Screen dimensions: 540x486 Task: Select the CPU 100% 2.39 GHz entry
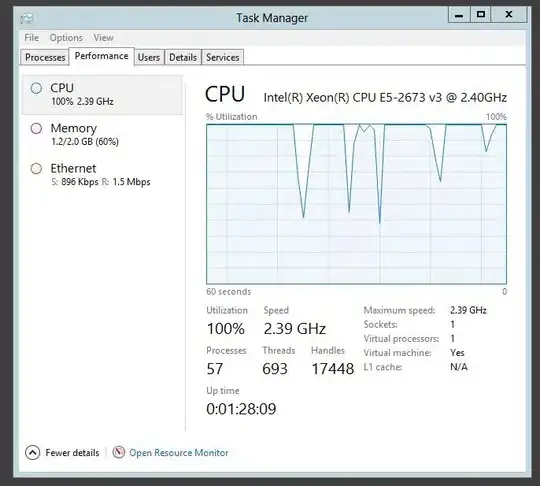pyautogui.click(x=102, y=95)
